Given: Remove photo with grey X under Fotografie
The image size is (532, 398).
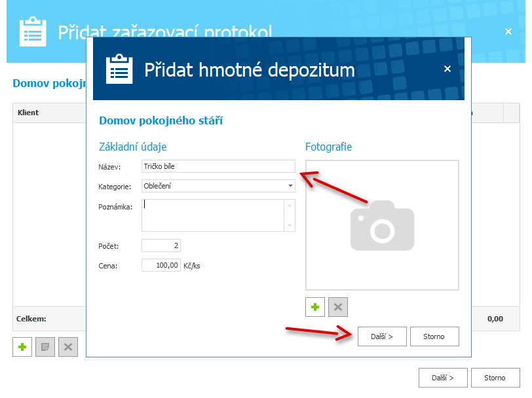Looking at the screenshot, I should click(338, 307).
